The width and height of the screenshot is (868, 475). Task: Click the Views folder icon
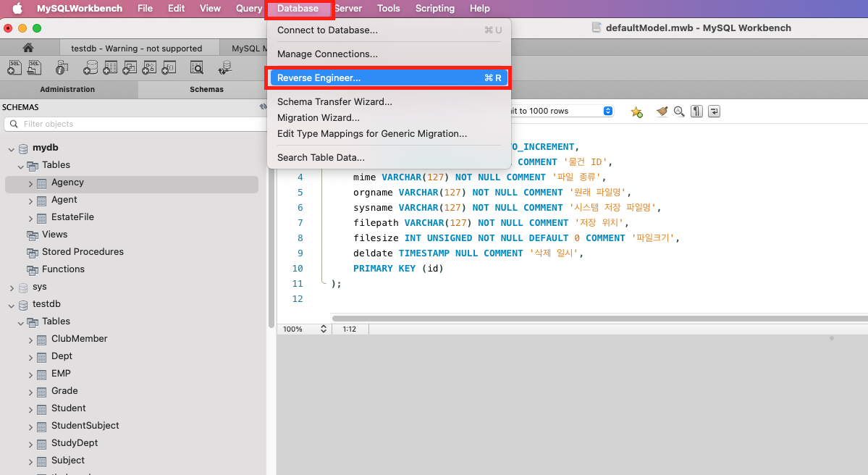click(x=33, y=235)
